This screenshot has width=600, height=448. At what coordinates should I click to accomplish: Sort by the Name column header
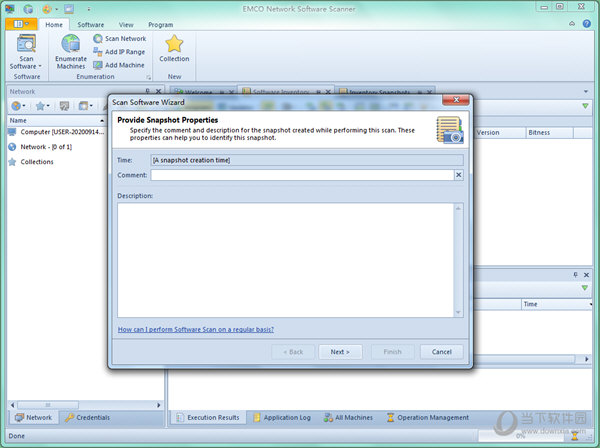click(57, 120)
